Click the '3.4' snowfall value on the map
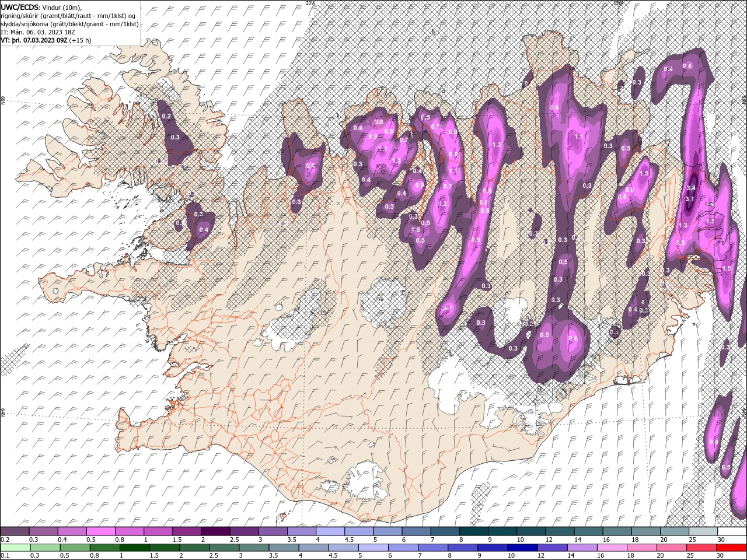This screenshot has height=560, width=747. (692, 188)
